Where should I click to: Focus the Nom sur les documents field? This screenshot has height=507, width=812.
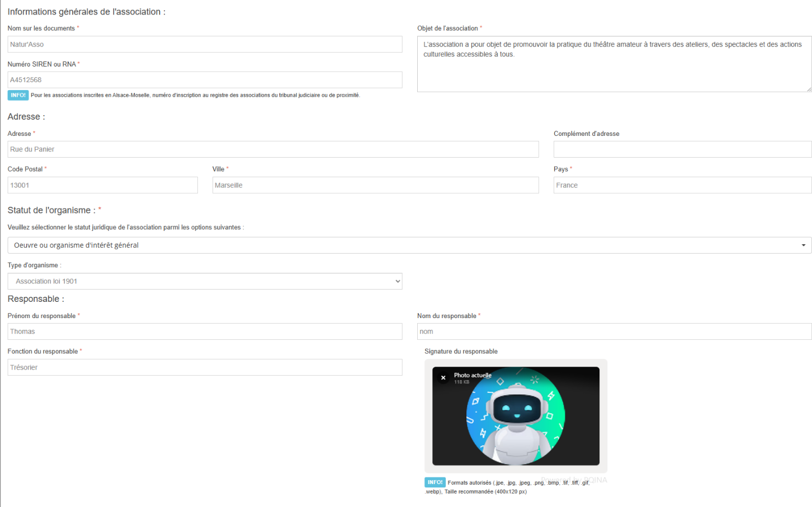(205, 45)
